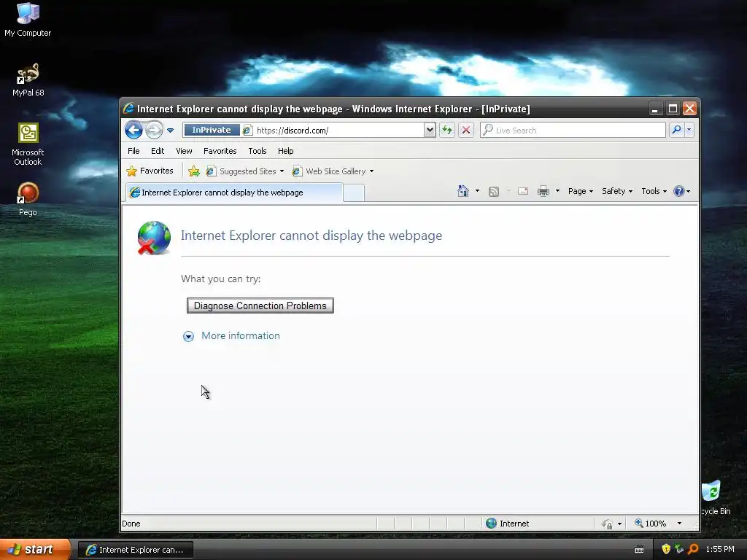Screen dimensions: 747x560
Task: Click the 100% zoom level button
Action: tap(650, 524)
